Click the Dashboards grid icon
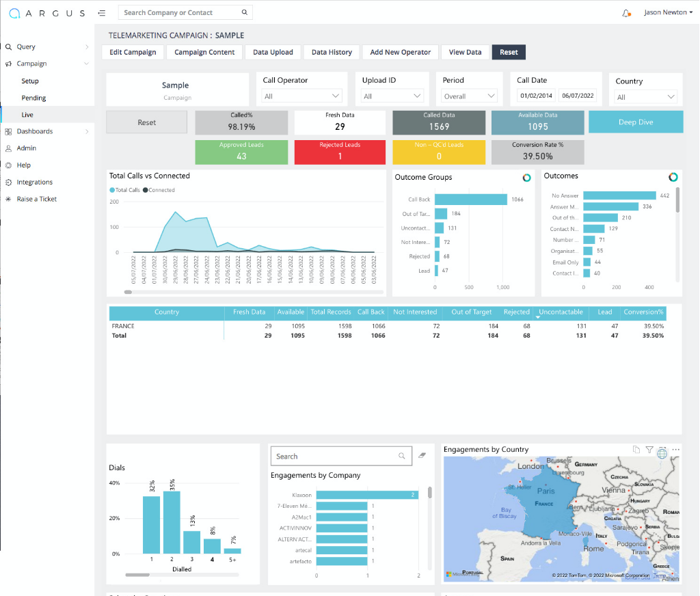The width and height of the screenshot is (700, 596). pyautogui.click(x=8, y=131)
